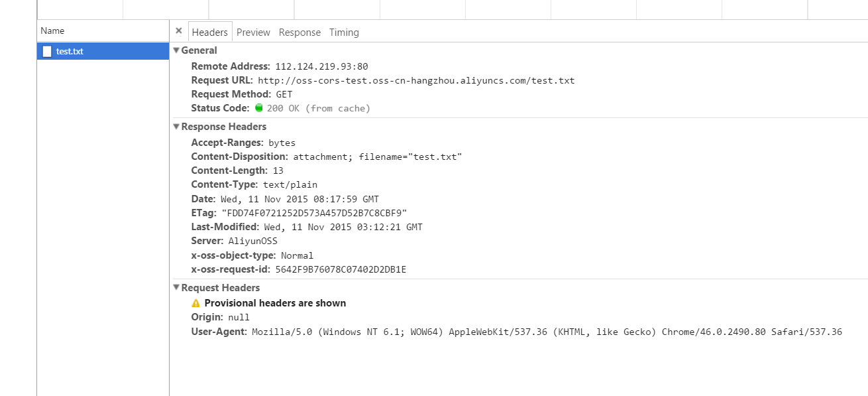Click the x-oss-request-id value

(341, 269)
